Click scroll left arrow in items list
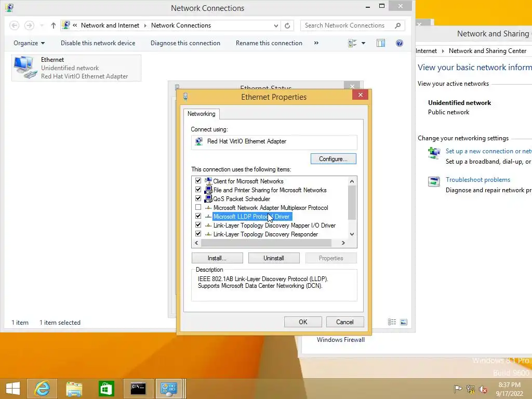532x399 pixels. [196, 243]
